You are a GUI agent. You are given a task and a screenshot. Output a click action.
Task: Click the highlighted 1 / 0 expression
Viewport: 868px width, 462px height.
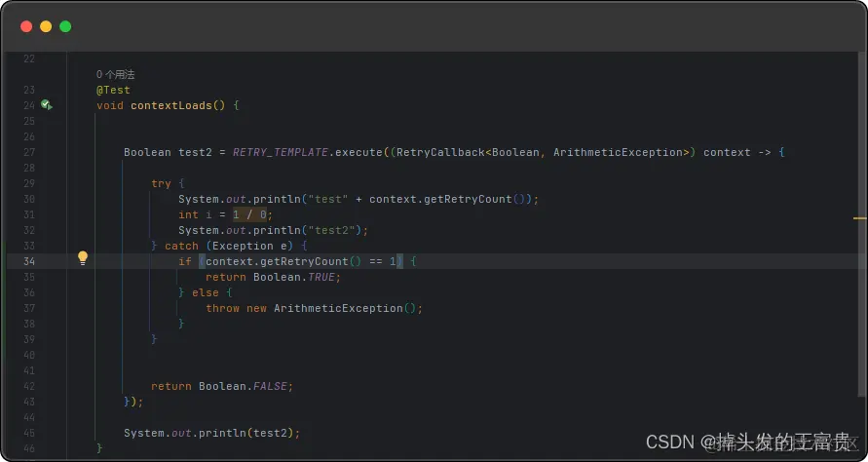[249, 214]
